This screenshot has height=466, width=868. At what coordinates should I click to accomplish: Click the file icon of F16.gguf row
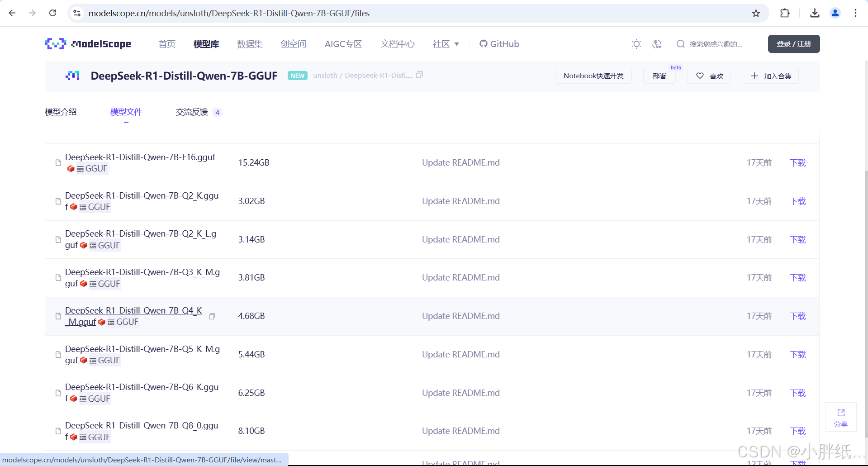[x=58, y=163]
